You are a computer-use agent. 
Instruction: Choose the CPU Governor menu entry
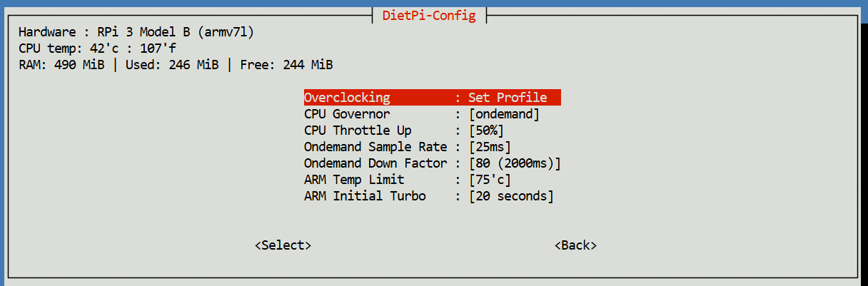click(348, 114)
